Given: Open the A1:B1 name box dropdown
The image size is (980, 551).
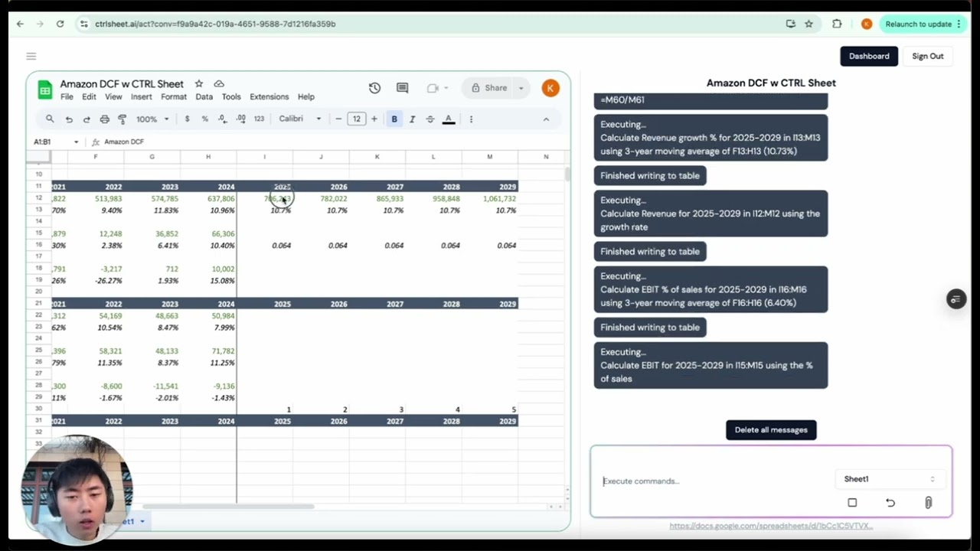Looking at the screenshot, I should coord(76,142).
